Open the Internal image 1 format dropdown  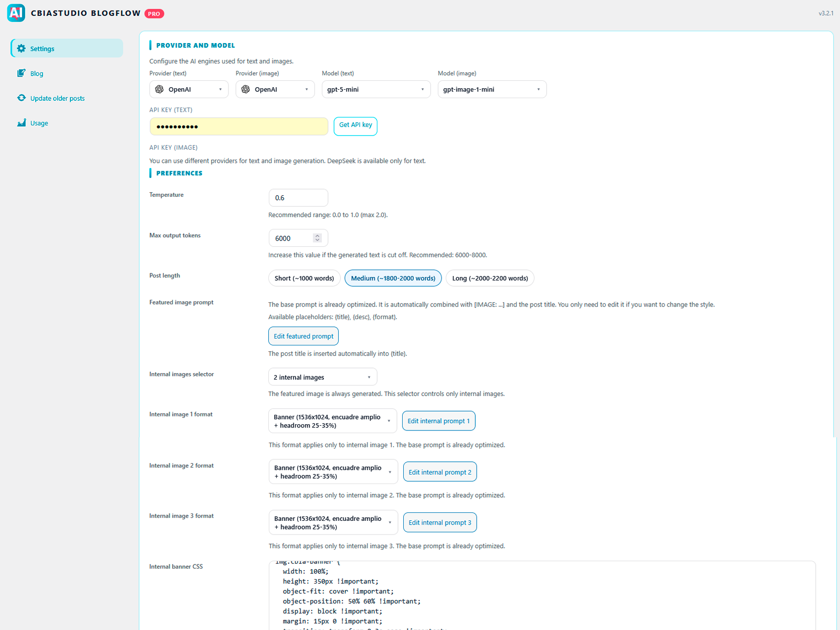[x=332, y=421]
